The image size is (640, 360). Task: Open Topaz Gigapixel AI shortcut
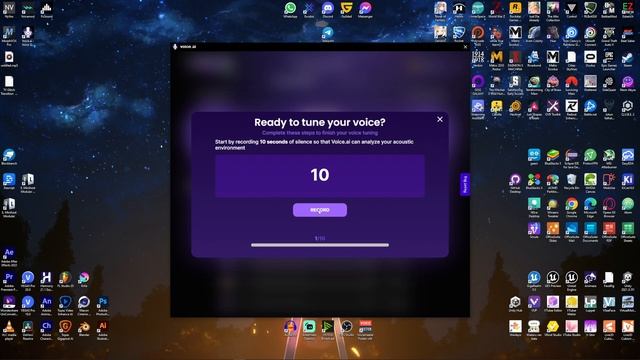pyautogui.click(x=65, y=330)
